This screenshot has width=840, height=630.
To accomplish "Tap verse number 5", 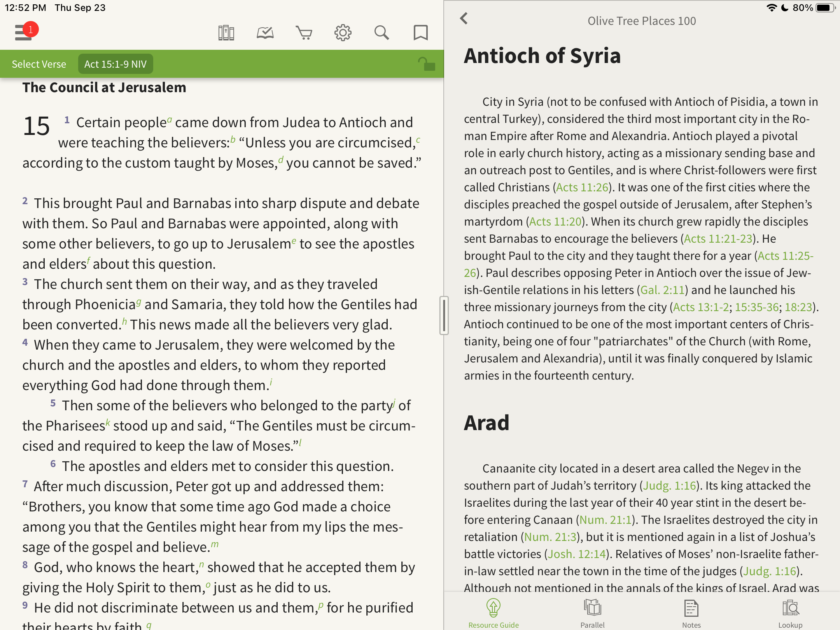I will [53, 403].
